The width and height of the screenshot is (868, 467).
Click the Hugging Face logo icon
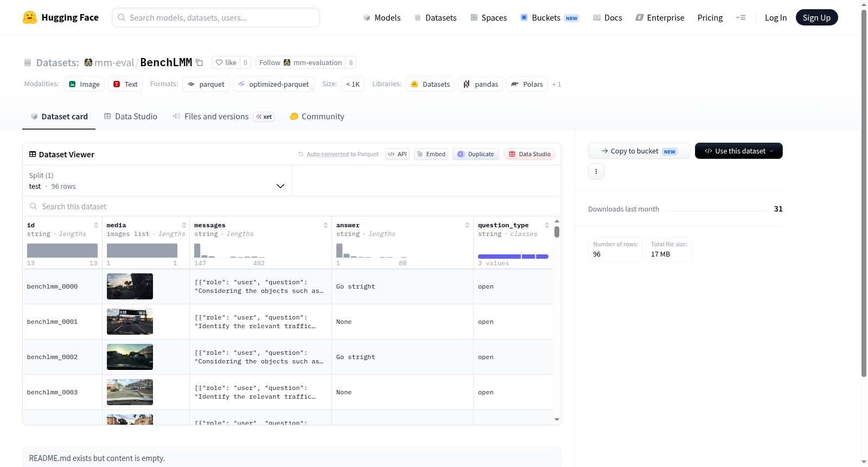click(x=30, y=17)
